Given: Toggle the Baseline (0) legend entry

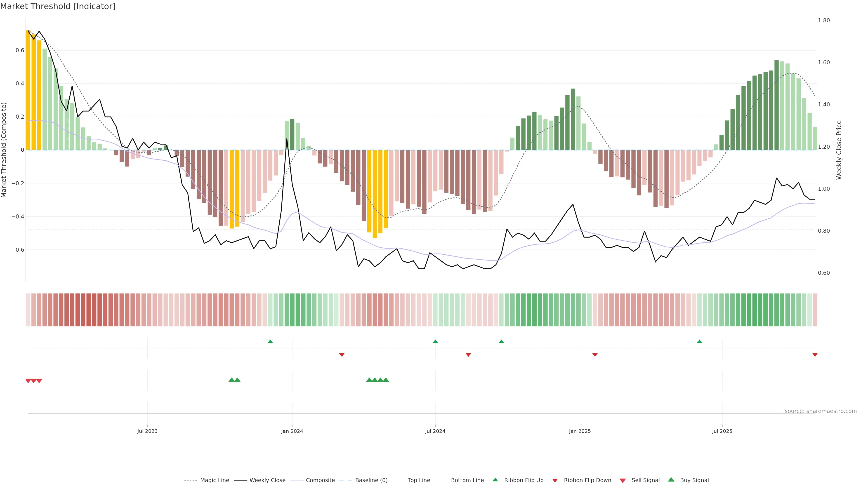Looking at the screenshot, I should [371, 480].
